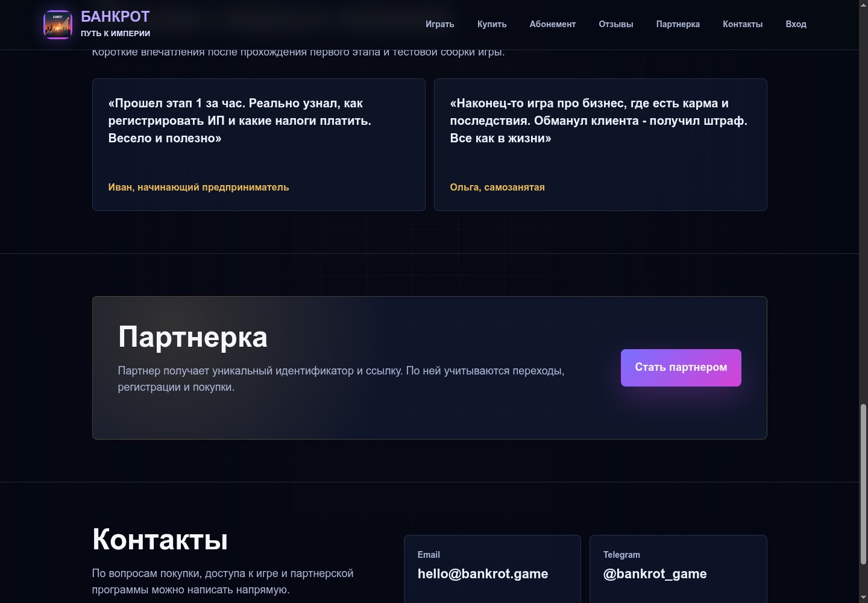
Task: Click the page vertical scrollbar thumb
Action: [x=863, y=484]
